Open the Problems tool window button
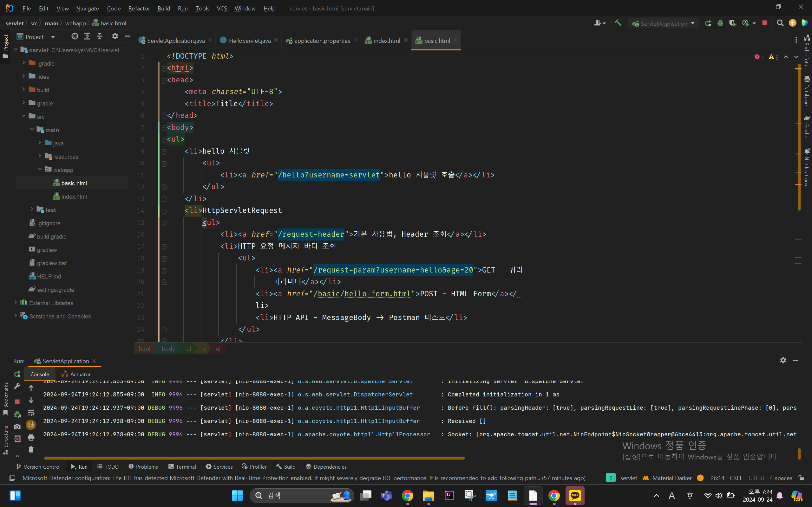The height and width of the screenshot is (507, 812). coord(143,466)
